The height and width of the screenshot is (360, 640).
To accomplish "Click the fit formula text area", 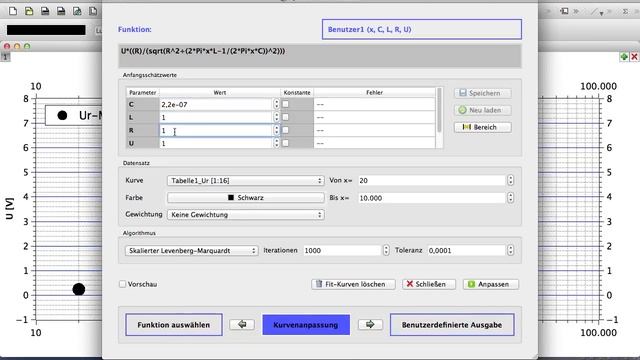I will coord(320,56).
